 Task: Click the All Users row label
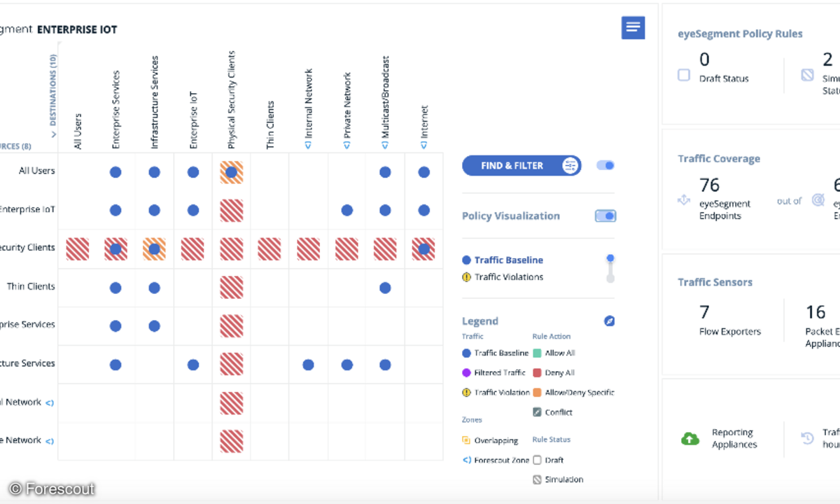pos(36,171)
